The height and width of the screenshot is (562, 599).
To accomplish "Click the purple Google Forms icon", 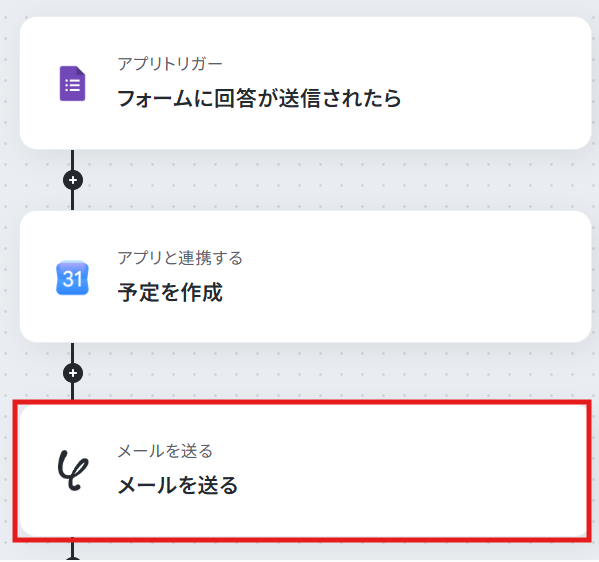I will click(72, 84).
